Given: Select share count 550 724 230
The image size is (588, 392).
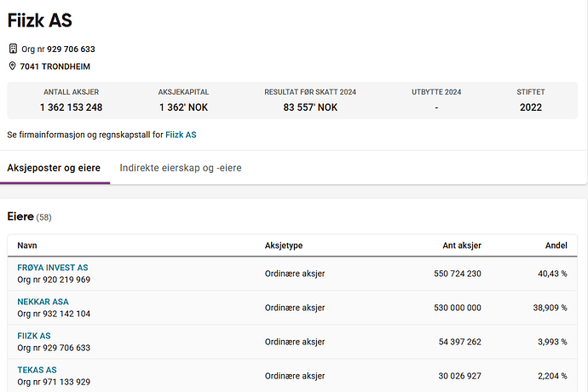Looking at the screenshot, I should tap(458, 274).
